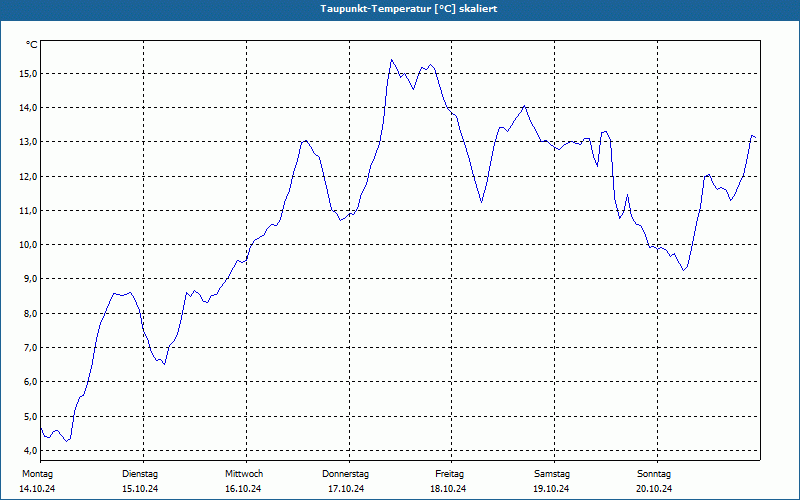Select the 11,0 axis value
Image resolution: width=800 pixels, height=500 pixels.
pyautogui.click(x=28, y=211)
